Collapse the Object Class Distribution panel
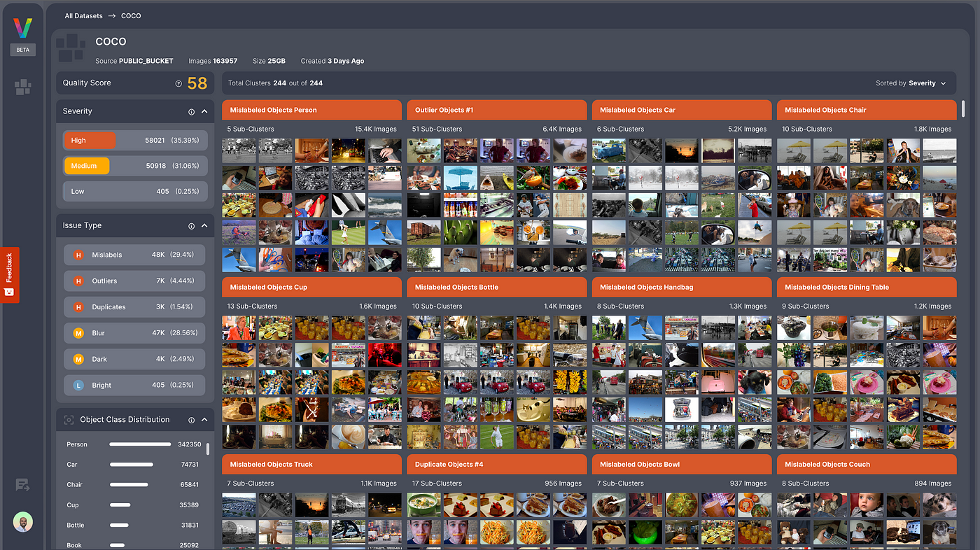This screenshot has width=980, height=550. [204, 419]
